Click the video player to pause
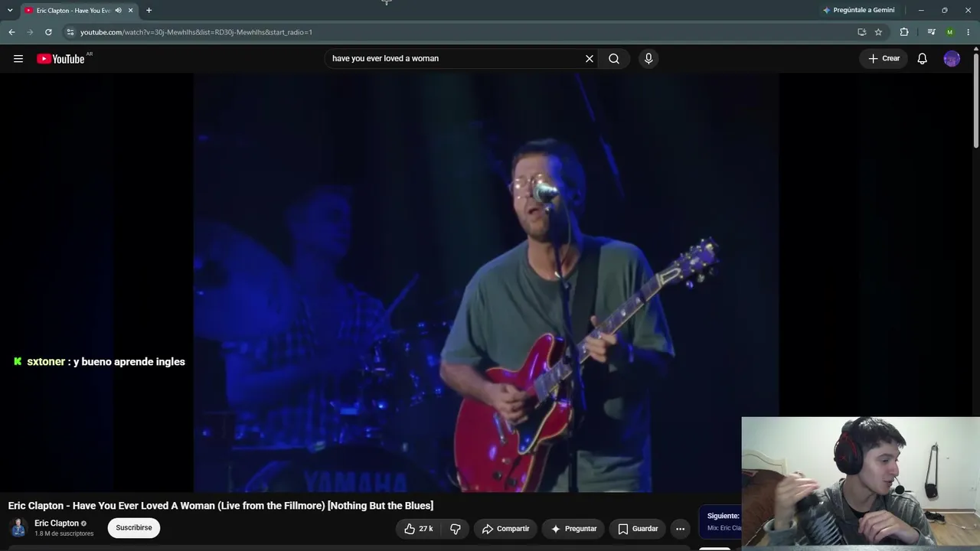Screen dimensions: 980x551 [485, 283]
